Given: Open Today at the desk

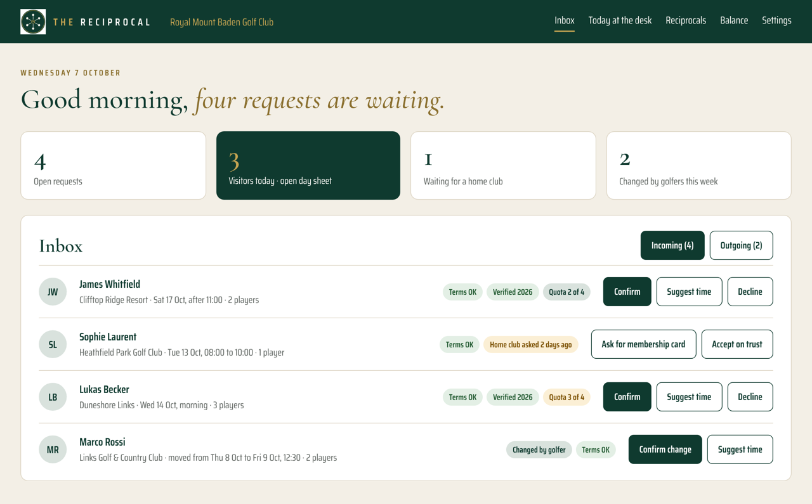Looking at the screenshot, I should point(620,20).
